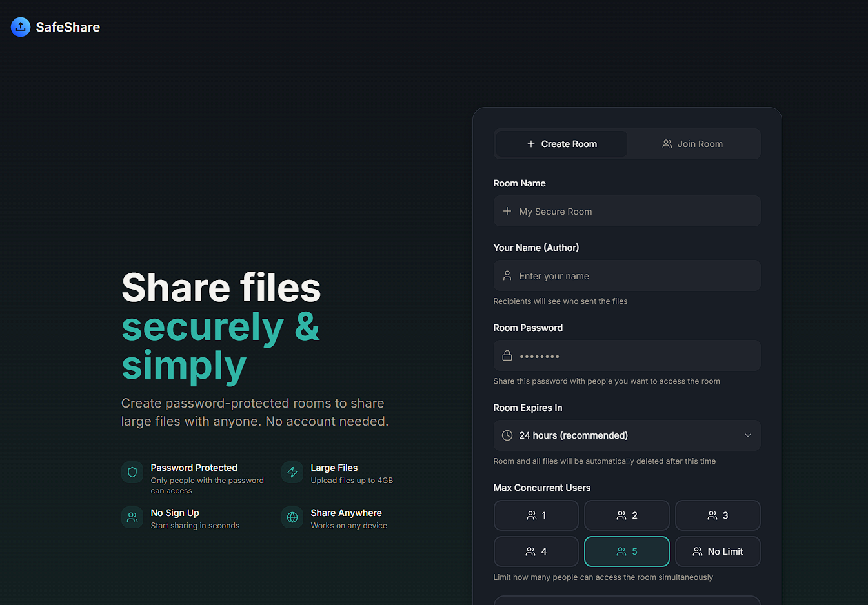The width and height of the screenshot is (868, 605).
Task: Click the clock icon in expiry dropdown
Action: [507, 435]
